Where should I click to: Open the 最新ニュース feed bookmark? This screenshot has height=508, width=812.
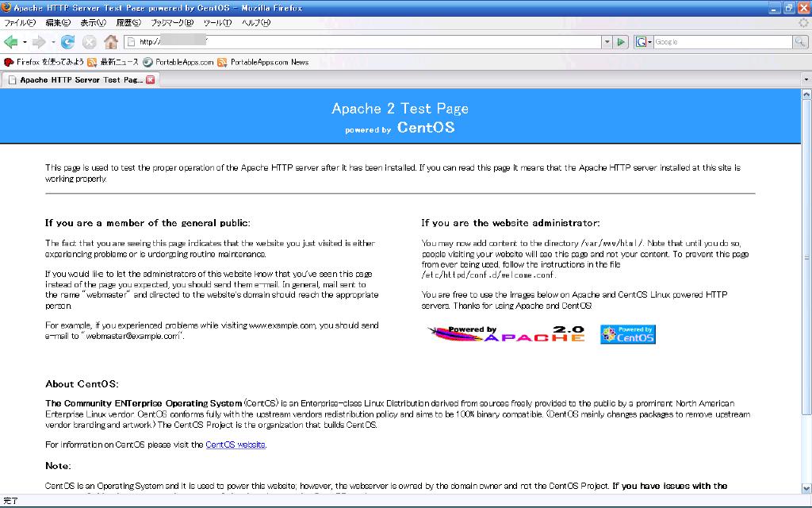coord(113,62)
